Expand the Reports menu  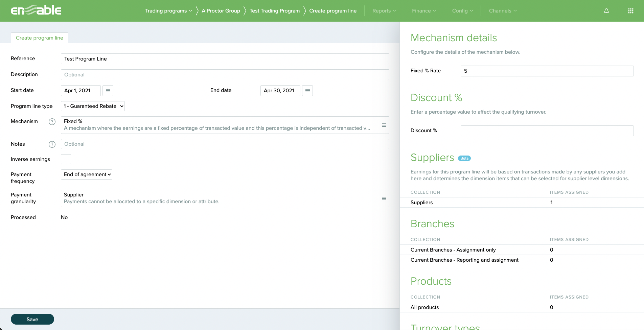pos(384,11)
